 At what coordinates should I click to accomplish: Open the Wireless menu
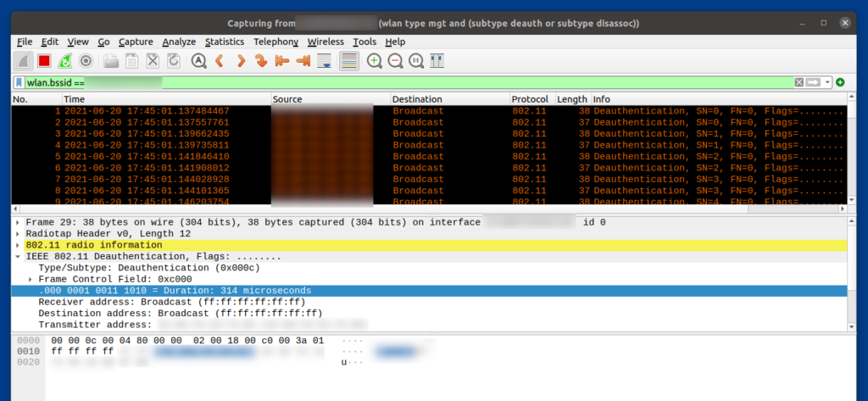coord(325,42)
